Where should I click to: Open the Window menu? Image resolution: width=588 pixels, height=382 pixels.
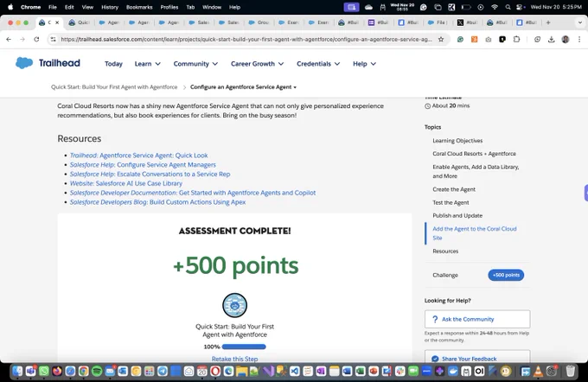212,7
